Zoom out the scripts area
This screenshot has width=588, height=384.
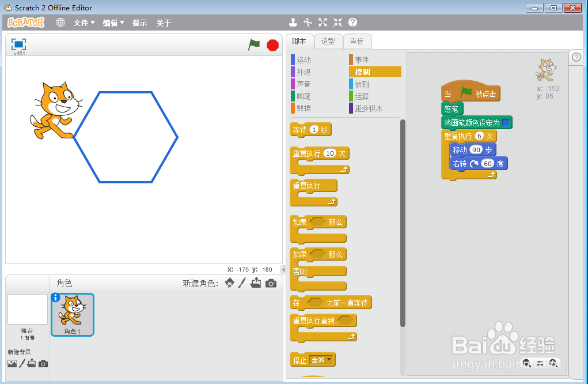pyautogui.click(x=526, y=363)
